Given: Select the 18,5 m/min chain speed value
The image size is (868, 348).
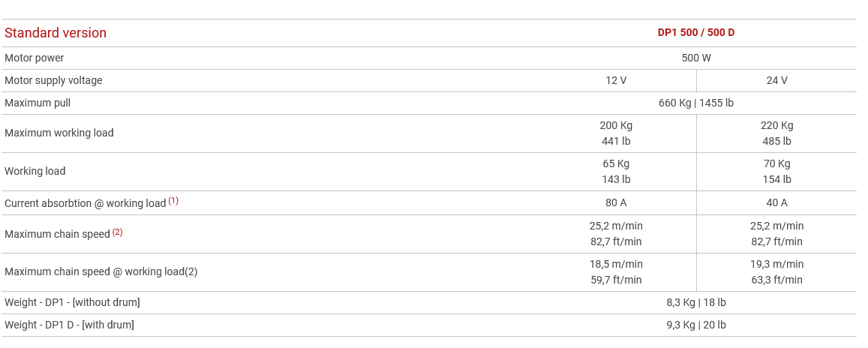Looking at the screenshot, I should 616,264.
